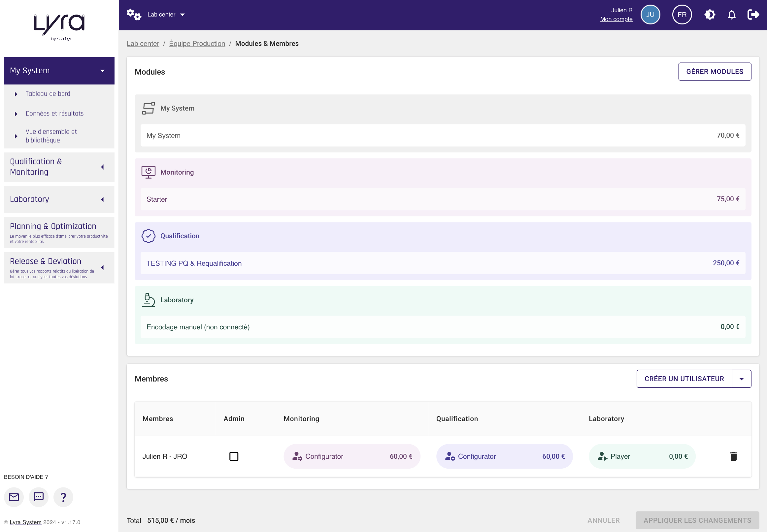Click the Laboratory Player role icon
The width and height of the screenshot is (767, 532).
click(x=602, y=456)
